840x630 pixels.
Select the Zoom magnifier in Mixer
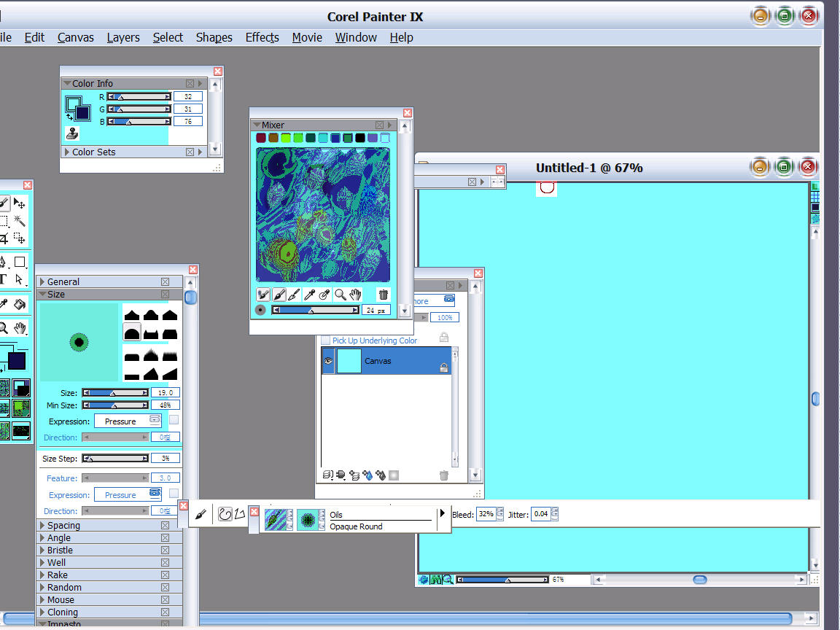pos(341,295)
